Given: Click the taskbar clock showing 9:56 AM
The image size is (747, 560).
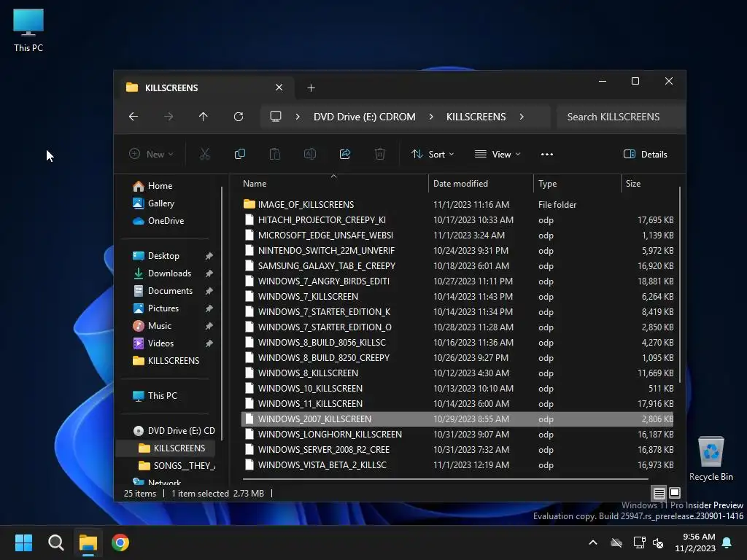Looking at the screenshot, I should pyautogui.click(x=695, y=542).
